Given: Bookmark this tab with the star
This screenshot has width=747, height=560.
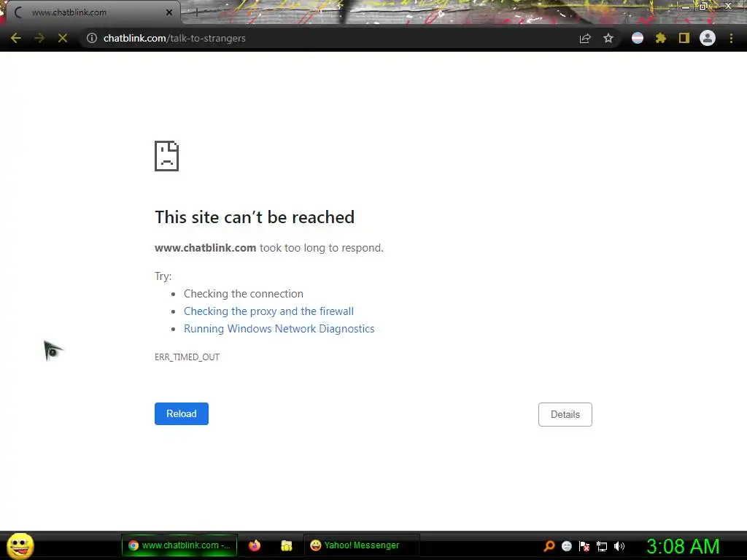Looking at the screenshot, I should point(608,38).
